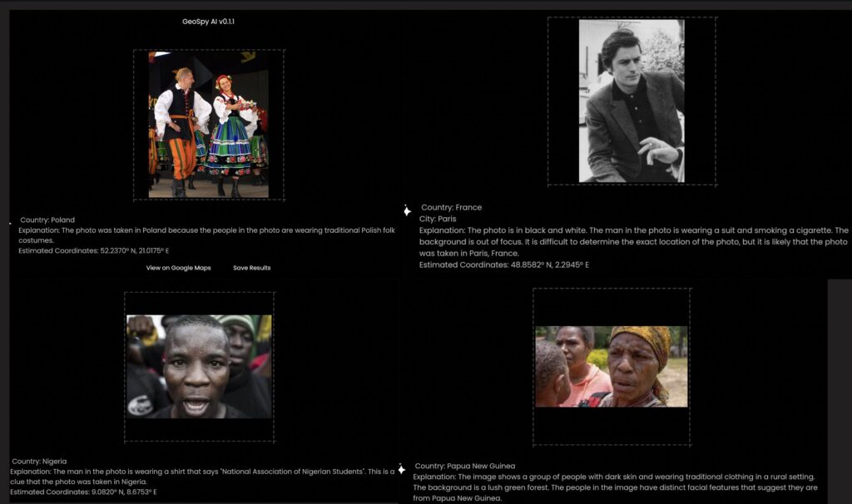Select the Nigerian students crowd photo
Viewport: 852px width, 504px height.
coord(199,366)
